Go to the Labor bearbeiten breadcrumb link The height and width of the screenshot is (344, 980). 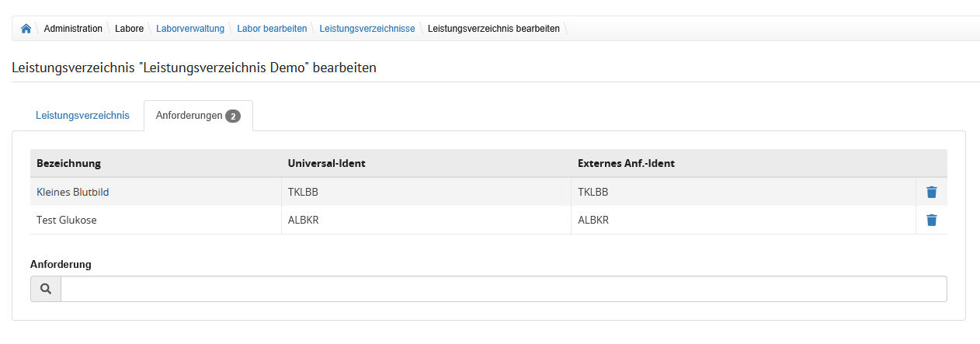pyautogui.click(x=272, y=29)
